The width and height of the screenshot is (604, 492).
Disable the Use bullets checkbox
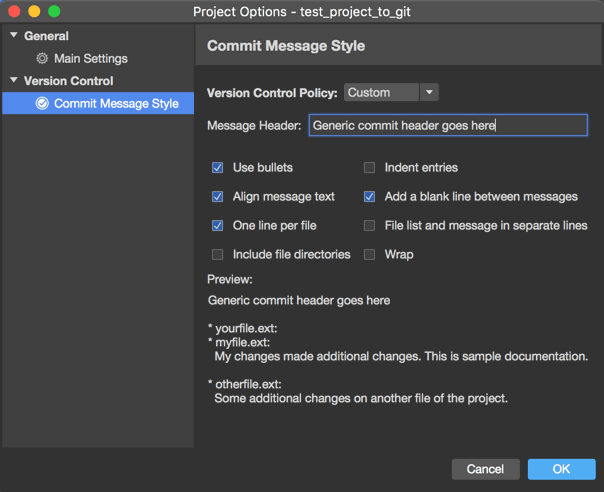point(218,168)
